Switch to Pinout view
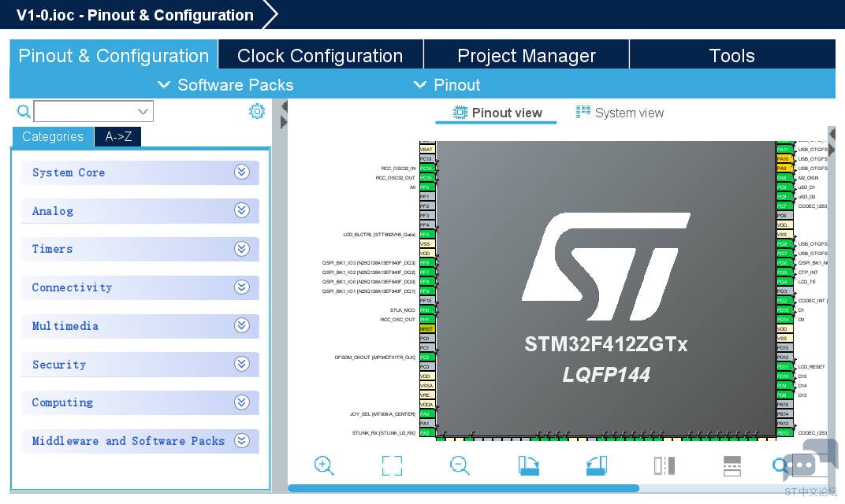 tap(497, 113)
